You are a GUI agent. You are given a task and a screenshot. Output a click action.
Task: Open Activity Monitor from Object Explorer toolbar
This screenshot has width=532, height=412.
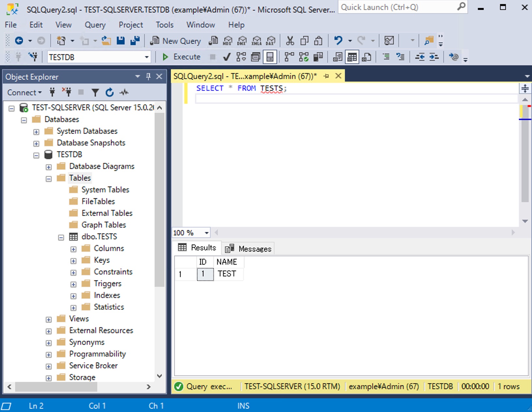point(124,92)
